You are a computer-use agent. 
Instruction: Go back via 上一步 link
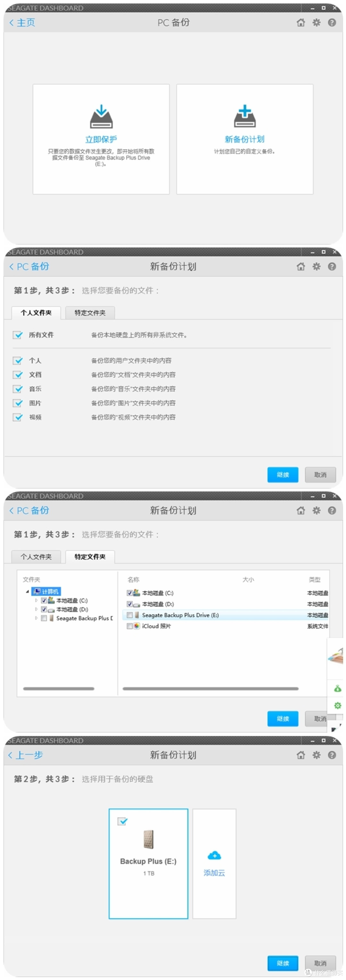[26, 755]
